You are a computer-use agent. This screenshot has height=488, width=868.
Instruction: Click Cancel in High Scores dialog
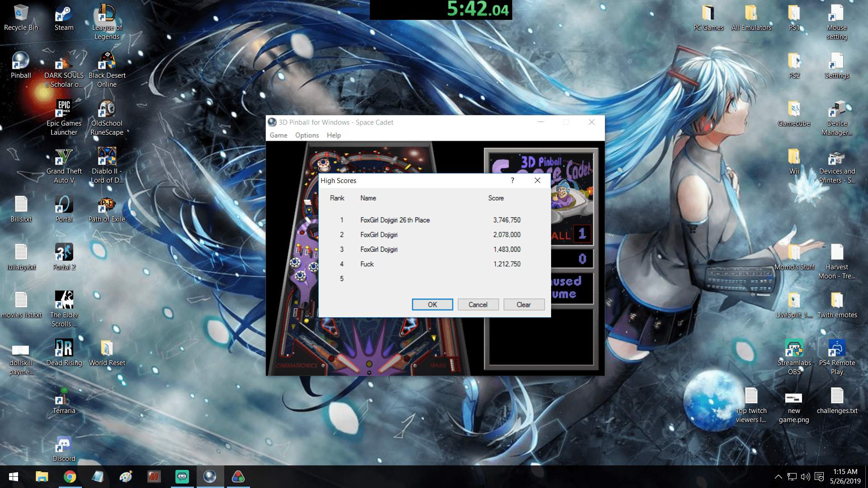pos(478,305)
